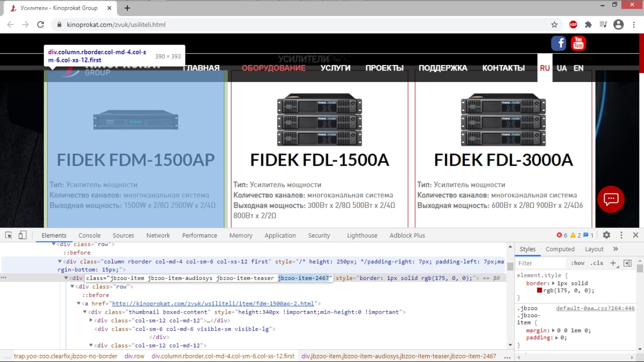This screenshot has height=362, width=644.
Task: Open the YouTube channel icon
Action: [x=578, y=43]
